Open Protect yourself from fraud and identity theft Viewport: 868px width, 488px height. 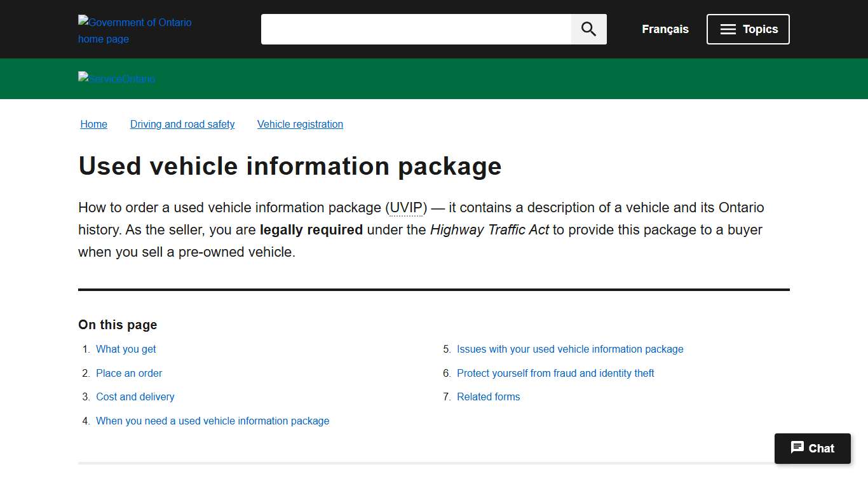click(555, 373)
